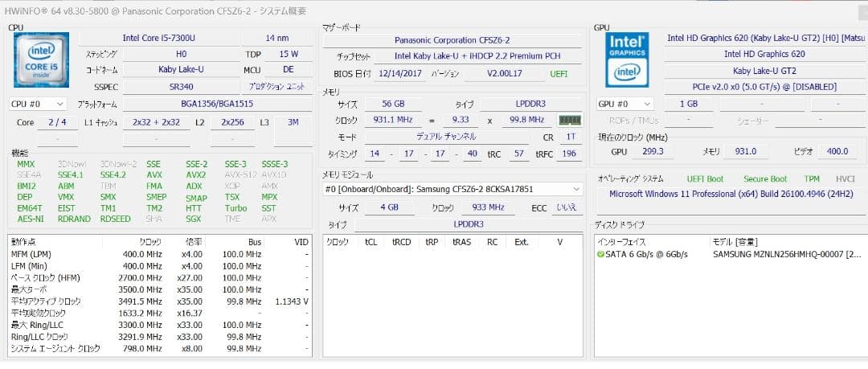This screenshot has width=868, height=369.
Task: Click the UEFI Boot label
Action: click(705, 179)
